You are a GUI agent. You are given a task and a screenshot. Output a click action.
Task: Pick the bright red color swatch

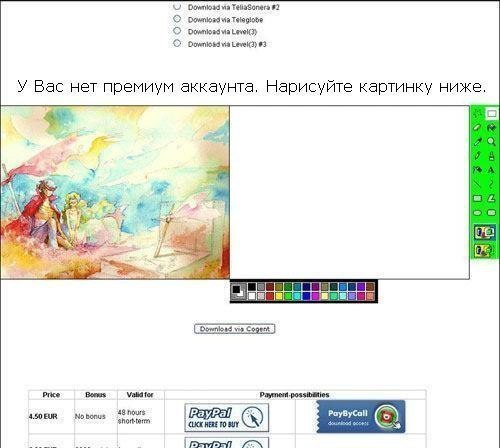[x=270, y=296]
